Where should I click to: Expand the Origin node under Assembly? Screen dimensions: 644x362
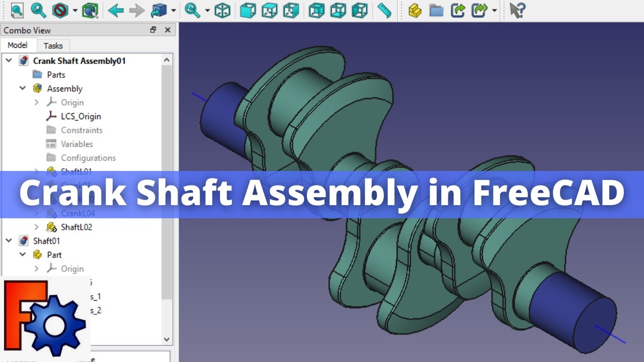[36, 103]
